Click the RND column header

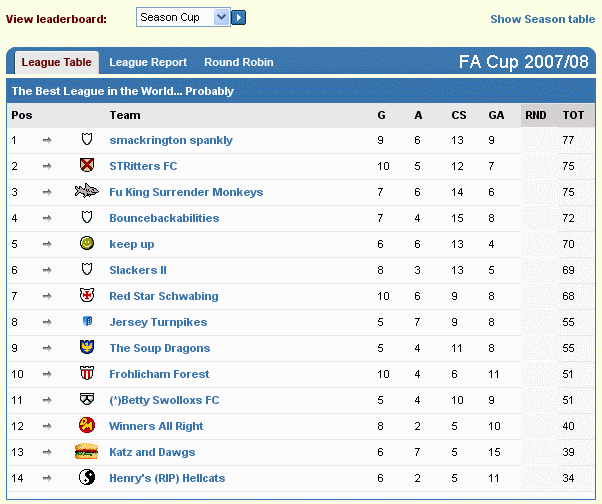(536, 115)
